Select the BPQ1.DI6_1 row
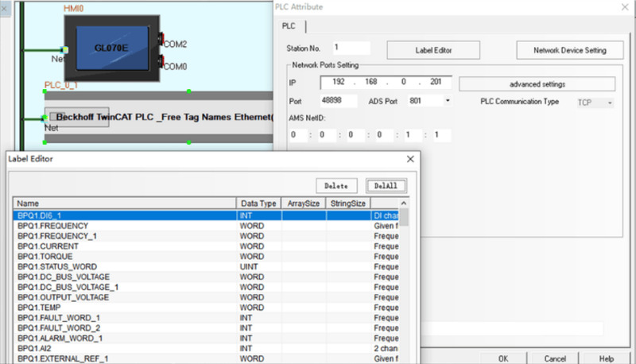Viewport: 636px width, 364px height. pyautogui.click(x=206, y=215)
